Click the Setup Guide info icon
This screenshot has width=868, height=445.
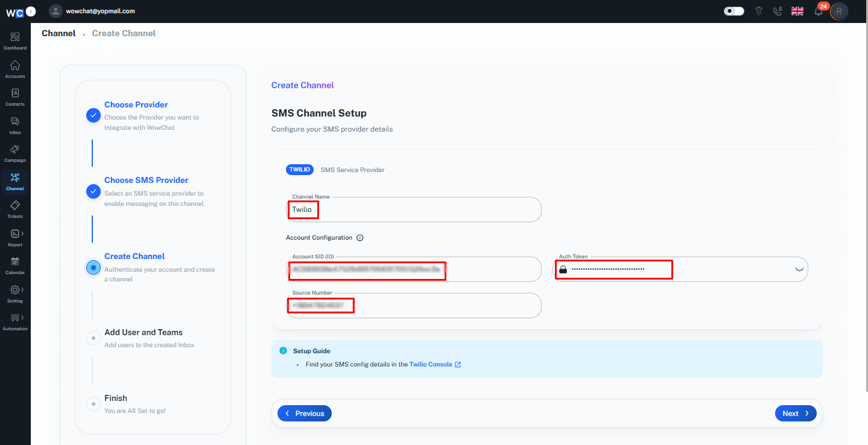tap(283, 350)
